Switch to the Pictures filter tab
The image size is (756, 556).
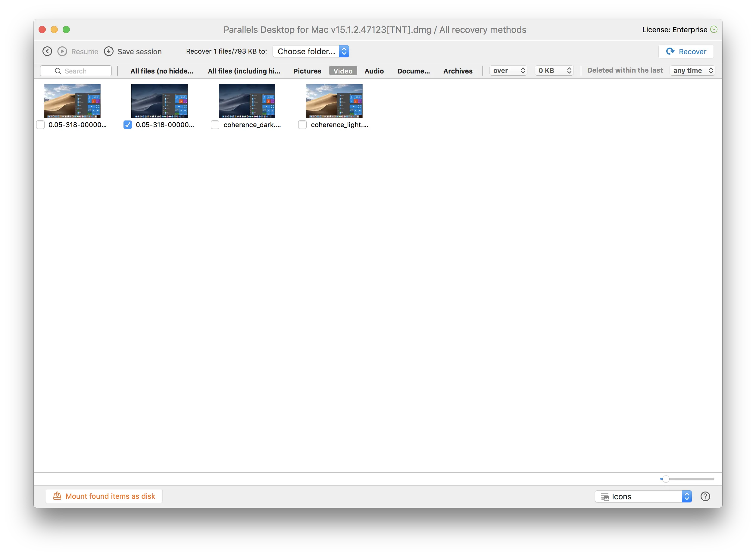click(307, 71)
